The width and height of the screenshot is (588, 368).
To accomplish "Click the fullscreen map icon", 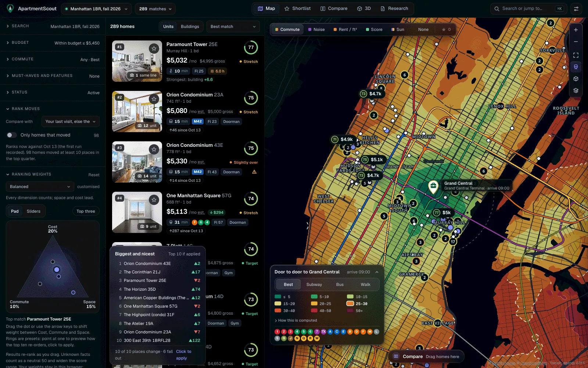I will click(576, 55).
